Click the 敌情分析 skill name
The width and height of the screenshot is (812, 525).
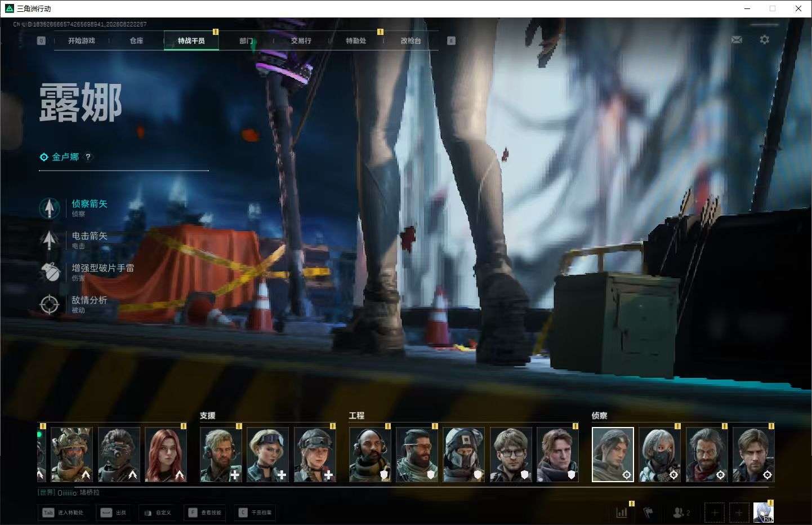(89, 300)
